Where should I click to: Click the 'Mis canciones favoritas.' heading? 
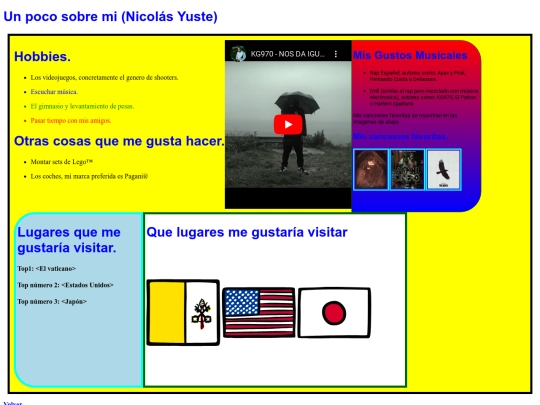[400, 137]
